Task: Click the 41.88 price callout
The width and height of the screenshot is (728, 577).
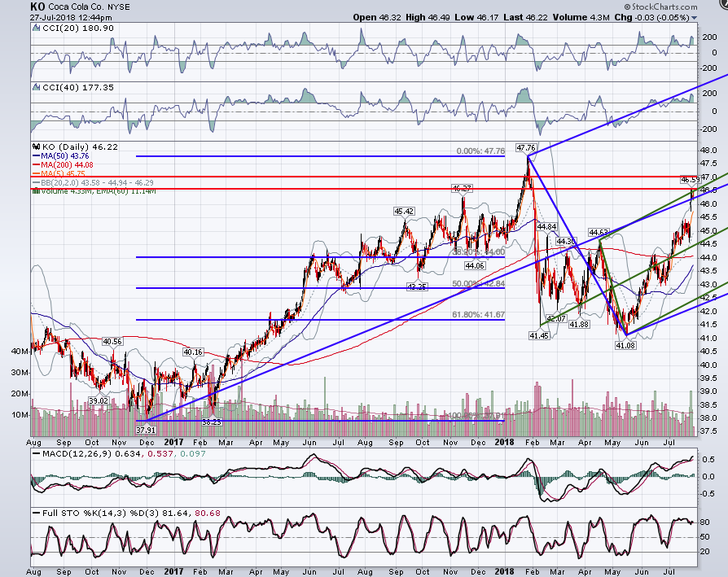Action: coord(580,325)
